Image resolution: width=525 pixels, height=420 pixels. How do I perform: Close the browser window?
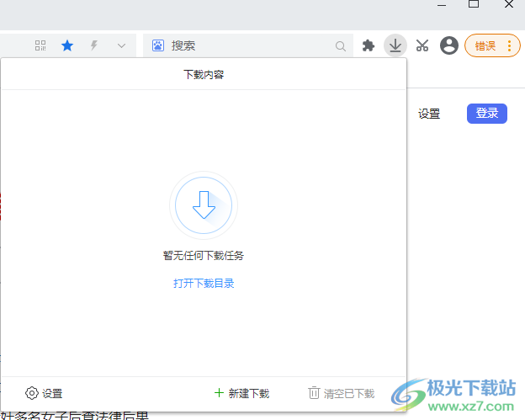click(x=509, y=4)
